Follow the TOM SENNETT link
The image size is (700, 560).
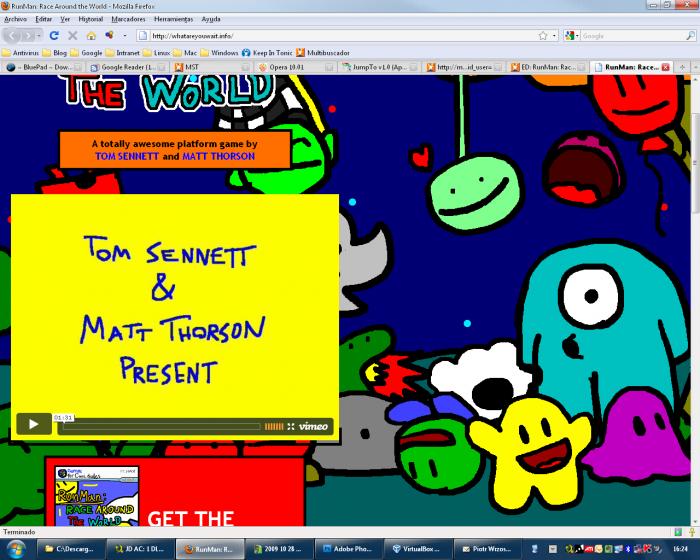127,156
